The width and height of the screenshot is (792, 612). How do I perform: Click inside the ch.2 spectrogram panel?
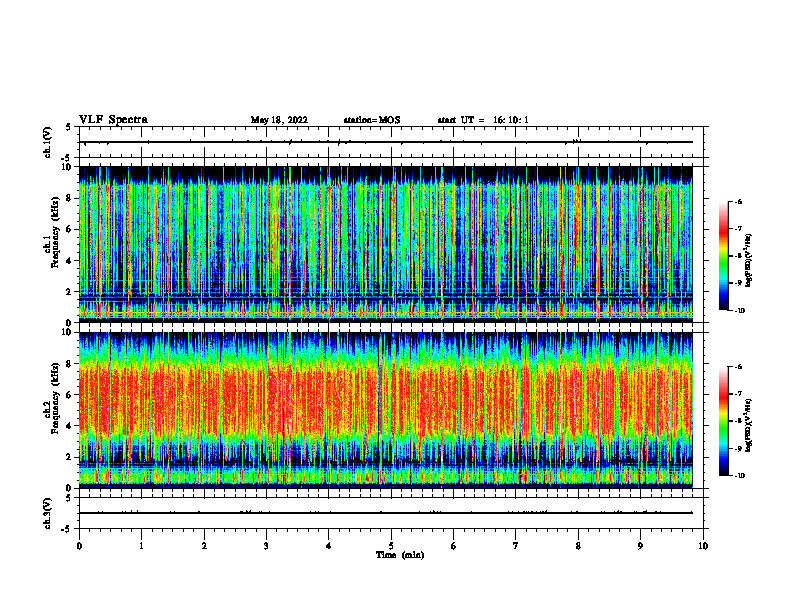tap(386, 410)
